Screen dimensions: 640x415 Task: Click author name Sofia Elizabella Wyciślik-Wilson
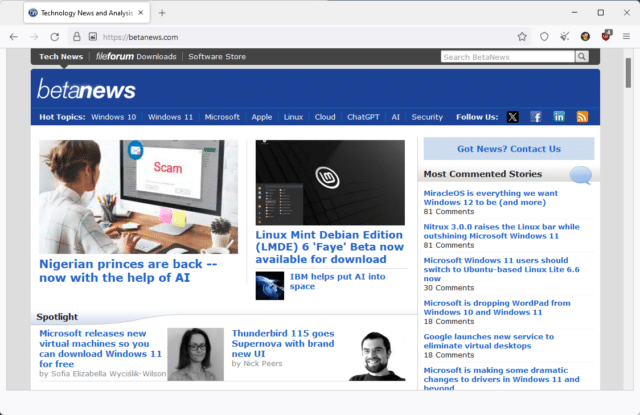point(109,374)
